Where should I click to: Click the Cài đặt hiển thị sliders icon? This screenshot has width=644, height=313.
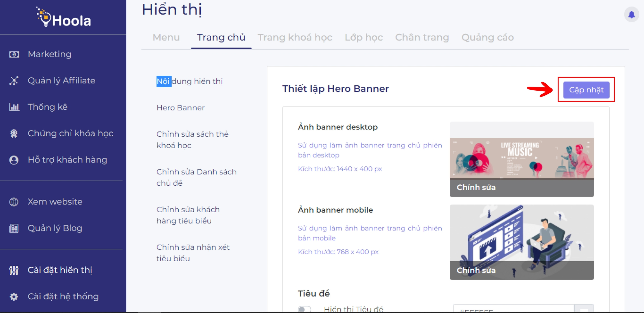[x=14, y=270]
